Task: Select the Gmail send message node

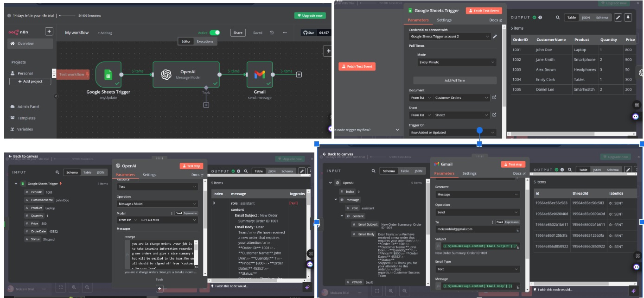Action: [259, 75]
